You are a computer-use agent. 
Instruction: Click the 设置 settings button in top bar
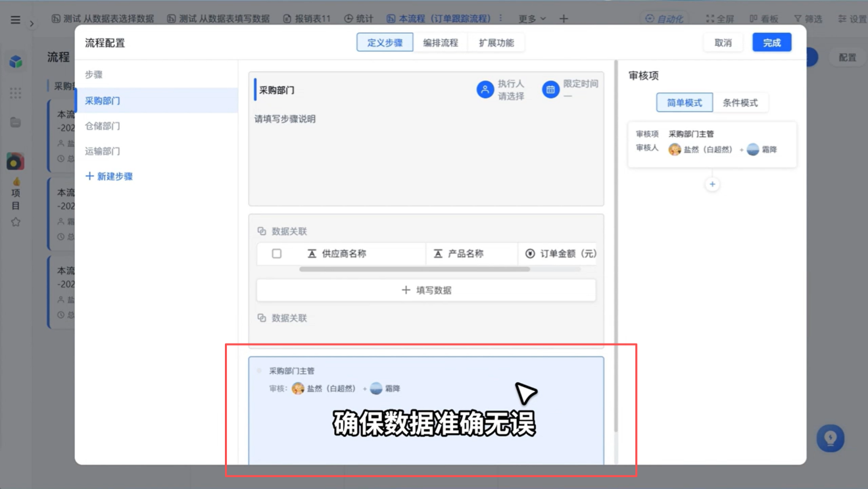pos(852,18)
